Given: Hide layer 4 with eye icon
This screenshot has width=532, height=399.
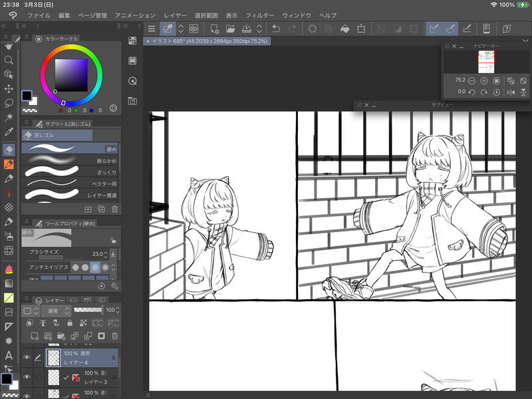Looking at the screenshot, I should point(27,357).
